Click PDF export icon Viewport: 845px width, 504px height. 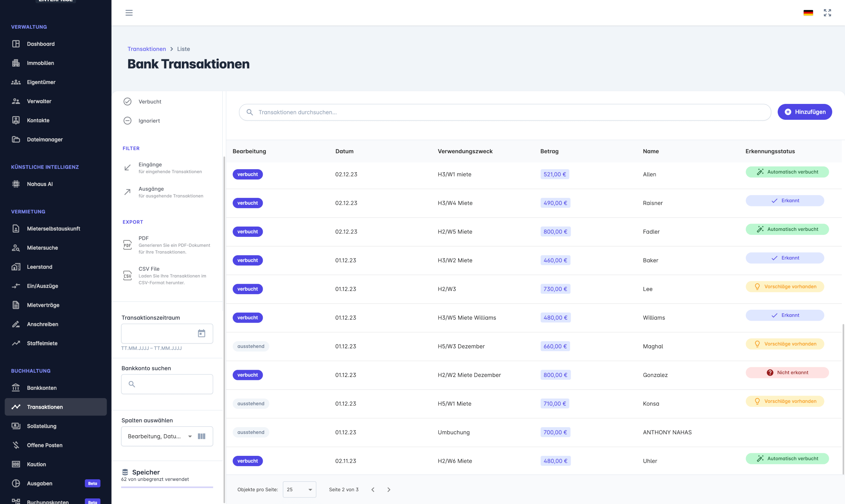tap(127, 245)
